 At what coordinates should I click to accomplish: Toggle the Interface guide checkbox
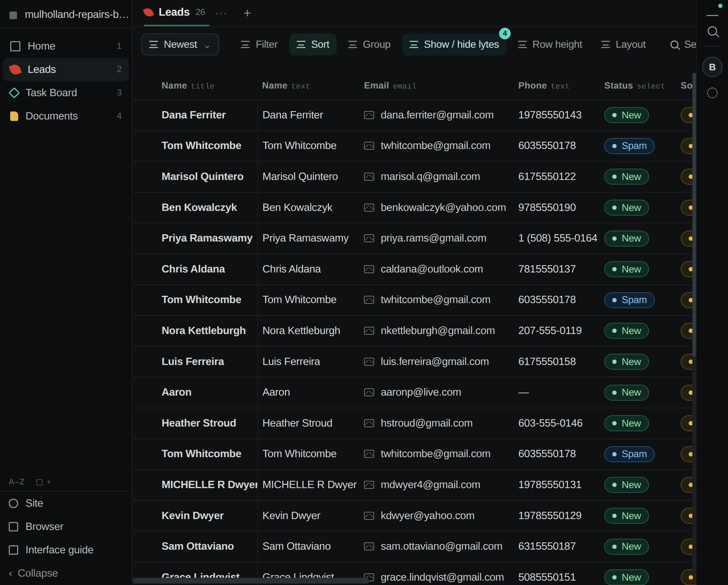click(13, 550)
